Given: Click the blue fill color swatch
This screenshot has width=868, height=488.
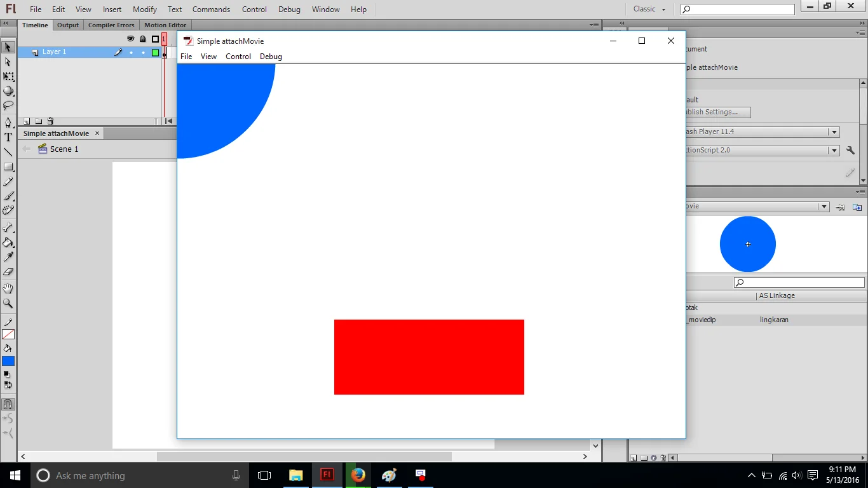Looking at the screenshot, I should tap(8, 361).
